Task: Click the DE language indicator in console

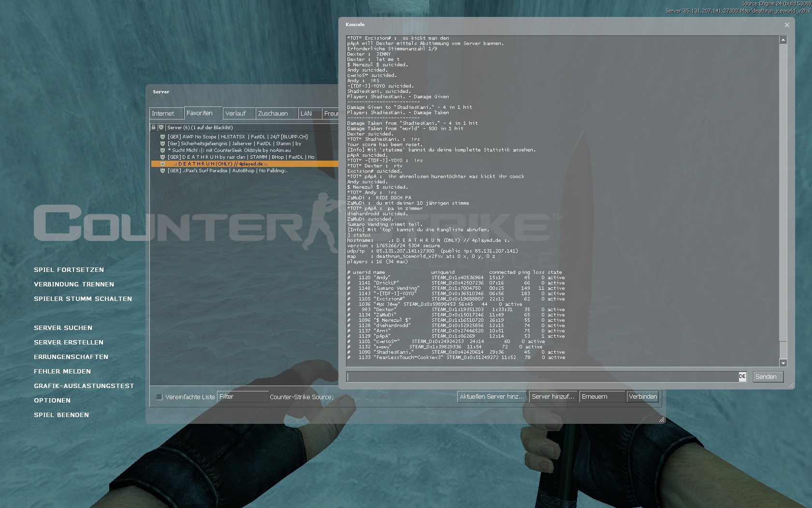Action: click(x=742, y=376)
